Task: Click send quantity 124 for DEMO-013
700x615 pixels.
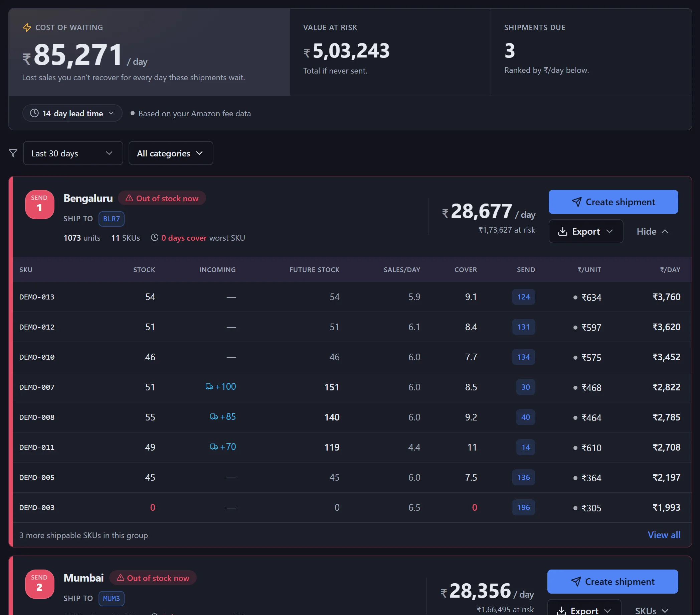Action: (523, 297)
